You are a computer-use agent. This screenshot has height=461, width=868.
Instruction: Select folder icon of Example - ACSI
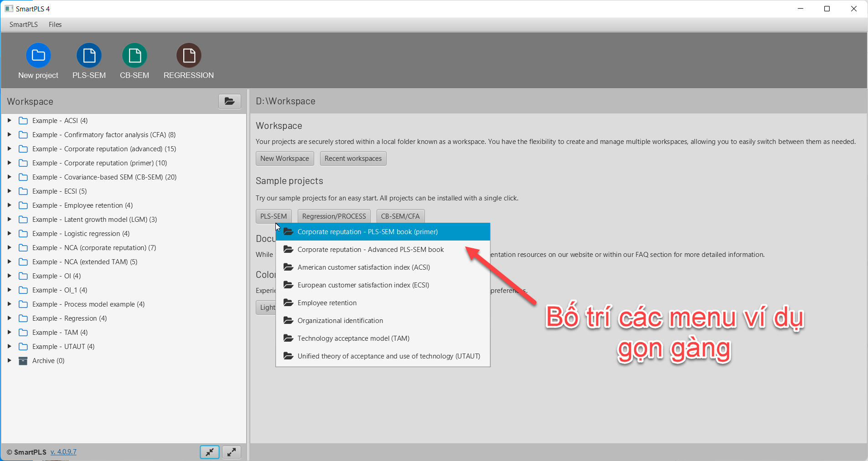[23, 121]
